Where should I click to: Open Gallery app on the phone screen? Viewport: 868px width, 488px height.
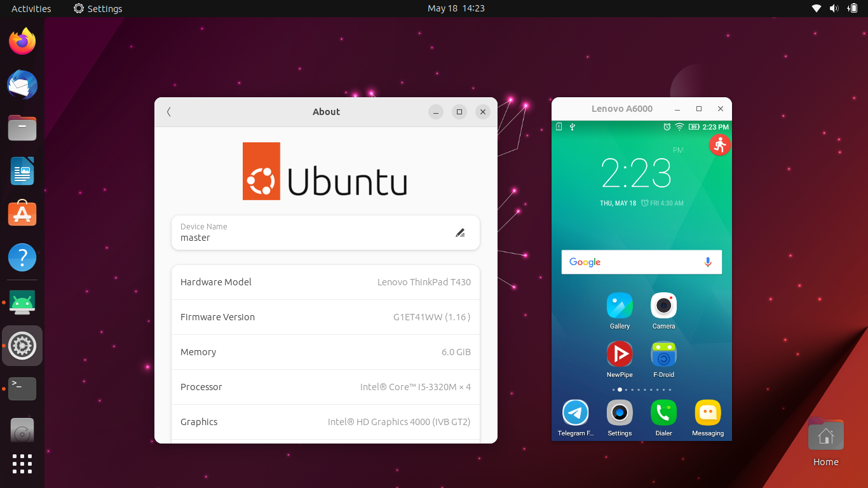coord(620,311)
